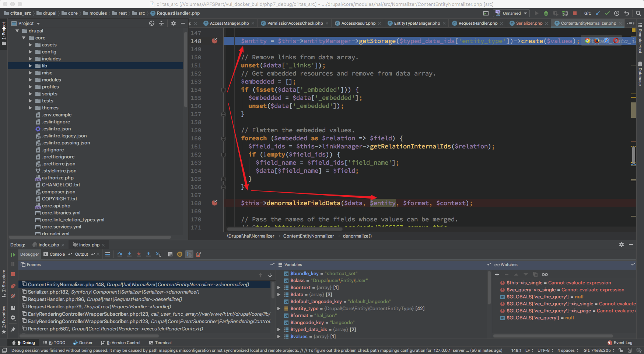This screenshot has width=644, height=354.
Task: Switch to the Serializer.php editor tab
Action: point(529,23)
